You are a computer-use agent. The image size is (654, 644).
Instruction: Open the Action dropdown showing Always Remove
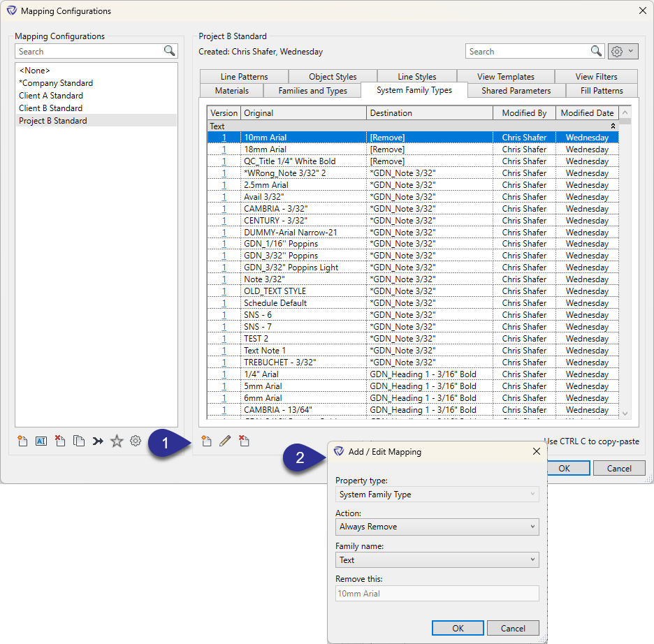[437, 527]
